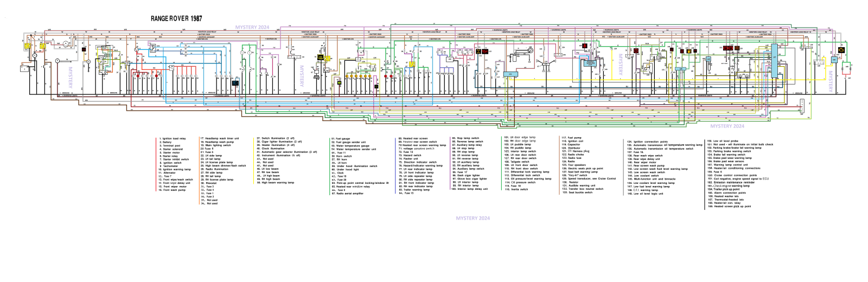The image size is (868, 282).
Task: Select legend entry "11. Alternator"
Action: (x=167, y=173)
